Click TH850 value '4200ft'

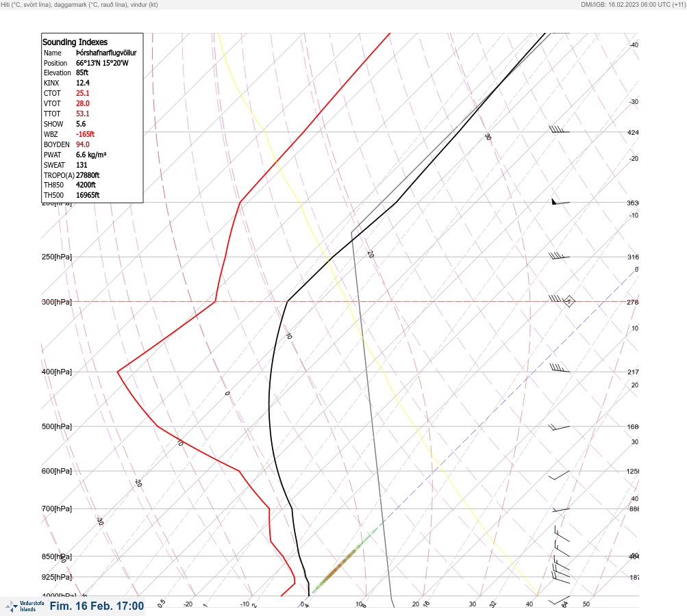coord(86,185)
